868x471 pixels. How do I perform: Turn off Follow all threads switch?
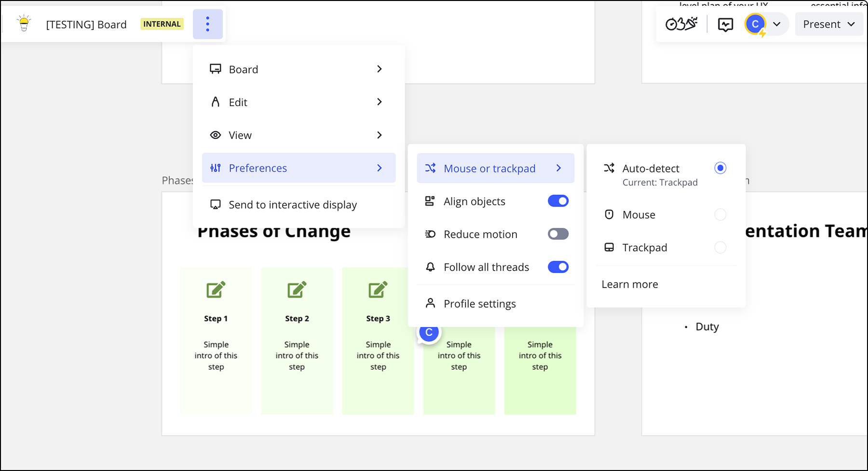coord(558,267)
